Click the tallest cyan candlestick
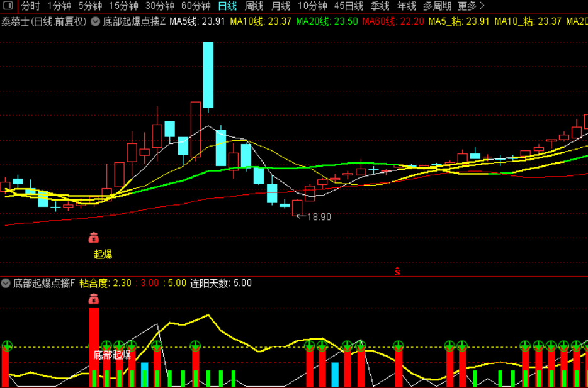Viewport: 588px width, 388px height. [208, 75]
